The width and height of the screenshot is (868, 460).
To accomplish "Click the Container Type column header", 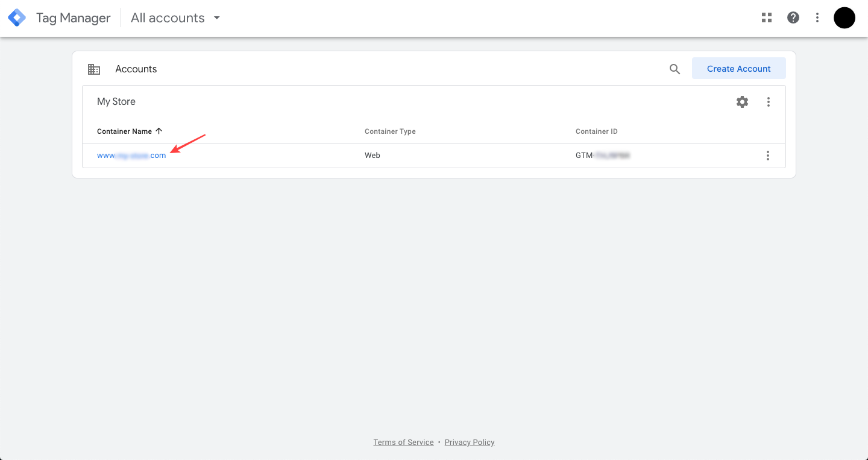I will [389, 131].
